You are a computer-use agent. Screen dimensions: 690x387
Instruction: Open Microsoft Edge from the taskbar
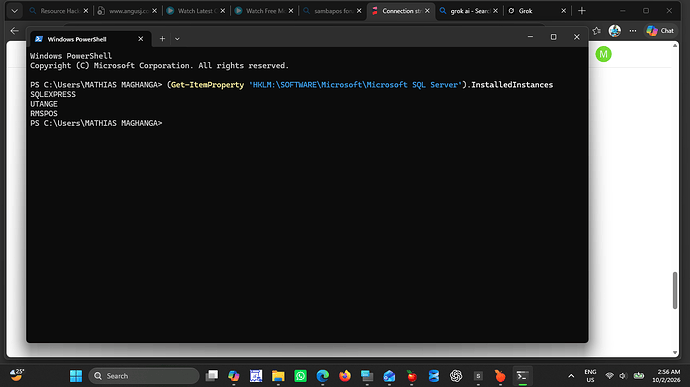[323, 376]
